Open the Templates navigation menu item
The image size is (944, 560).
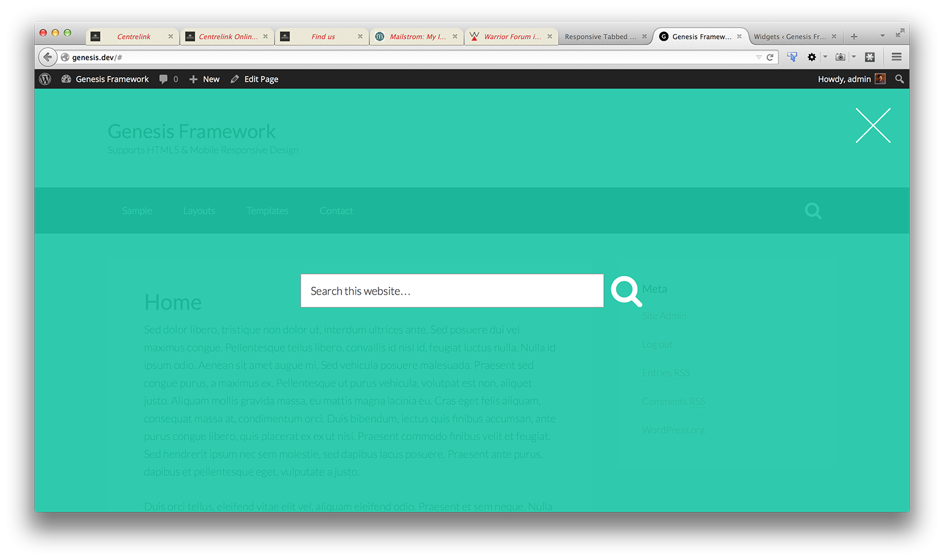click(x=267, y=211)
